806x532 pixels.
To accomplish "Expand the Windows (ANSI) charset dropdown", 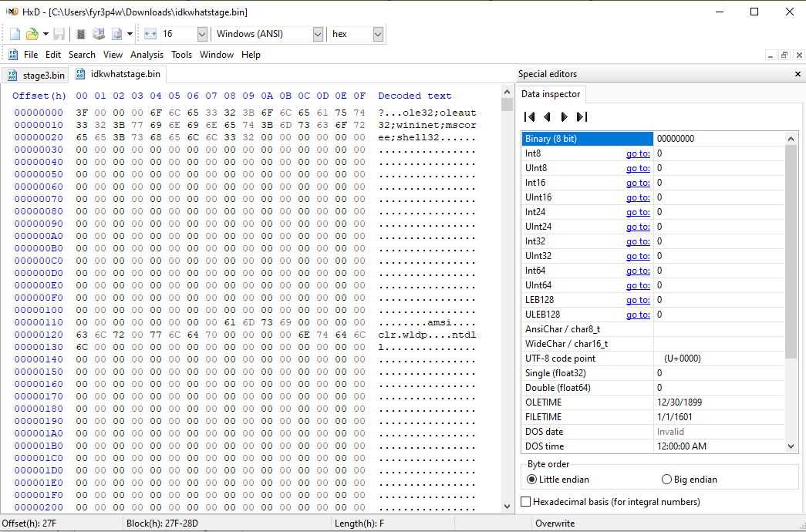I will tap(318, 34).
